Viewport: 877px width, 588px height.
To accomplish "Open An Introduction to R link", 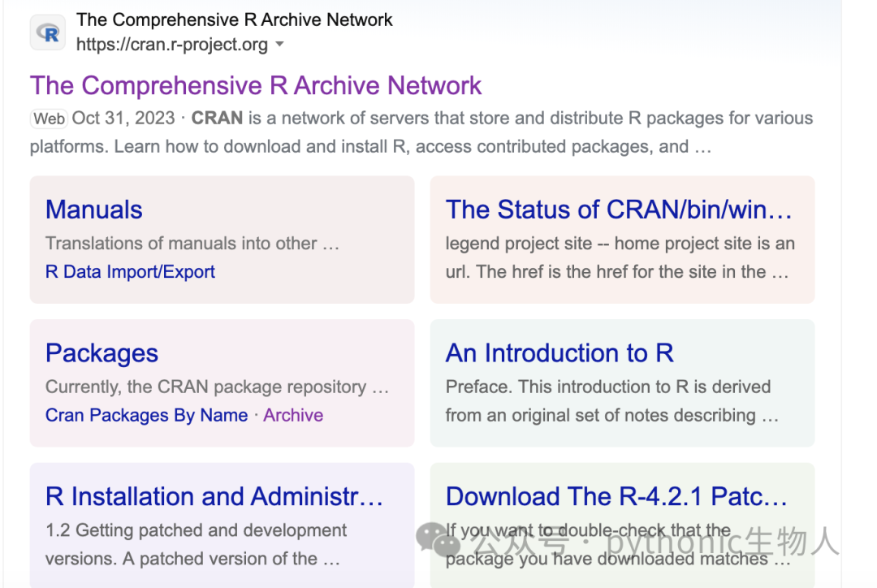I will coord(559,353).
